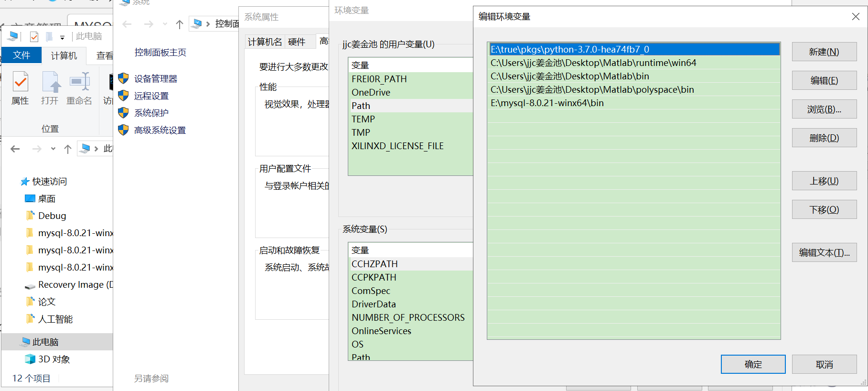Click 下移(O) to move entry down
Screen dimensions: 868x391
coord(824,209)
